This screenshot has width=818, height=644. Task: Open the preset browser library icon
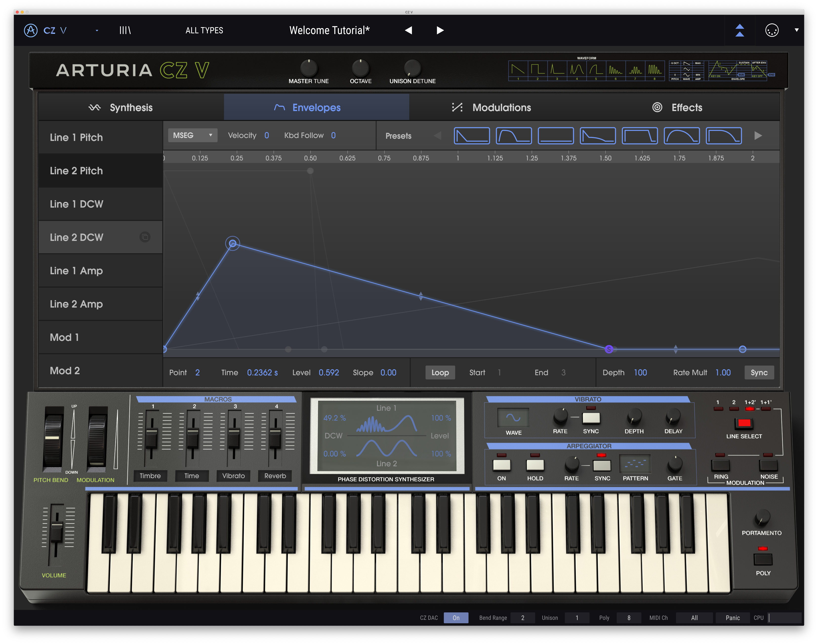(125, 30)
